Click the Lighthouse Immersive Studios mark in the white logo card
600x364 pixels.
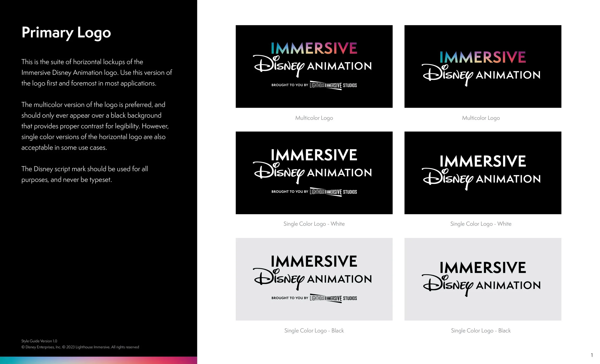[x=333, y=192]
